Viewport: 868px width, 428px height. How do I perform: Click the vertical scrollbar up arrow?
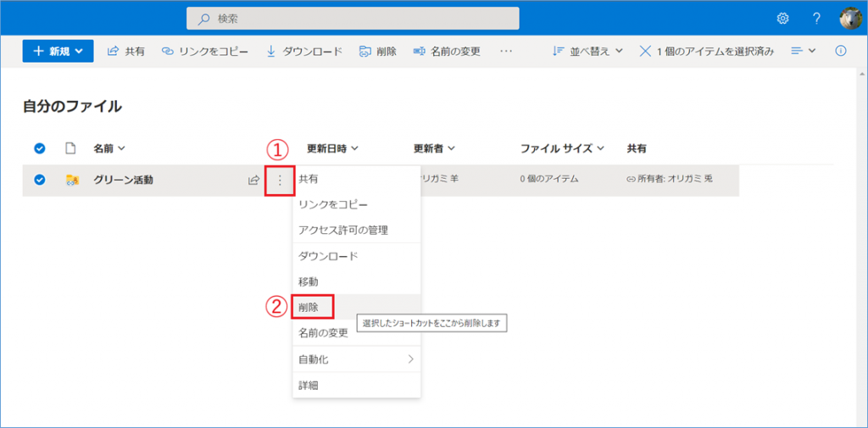(x=862, y=73)
